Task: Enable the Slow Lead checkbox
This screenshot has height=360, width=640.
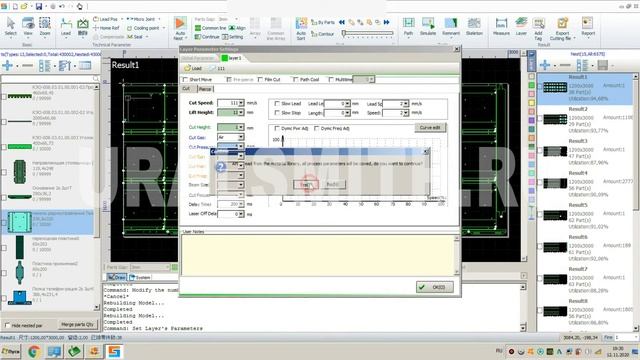Action: tap(277, 104)
